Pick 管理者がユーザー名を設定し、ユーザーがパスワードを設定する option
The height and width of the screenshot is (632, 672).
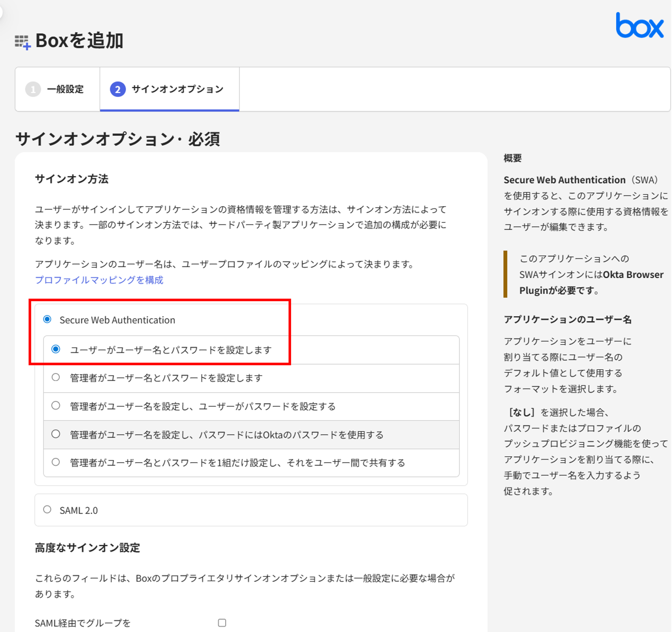(56, 406)
